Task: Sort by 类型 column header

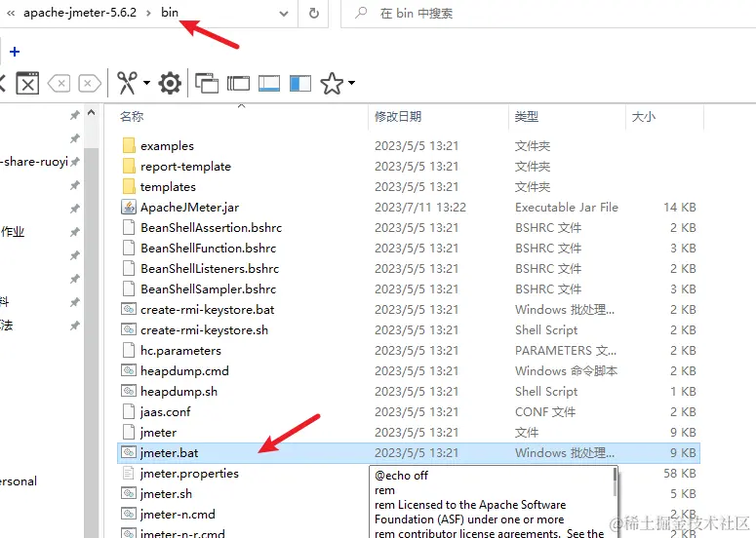Action: [x=527, y=117]
